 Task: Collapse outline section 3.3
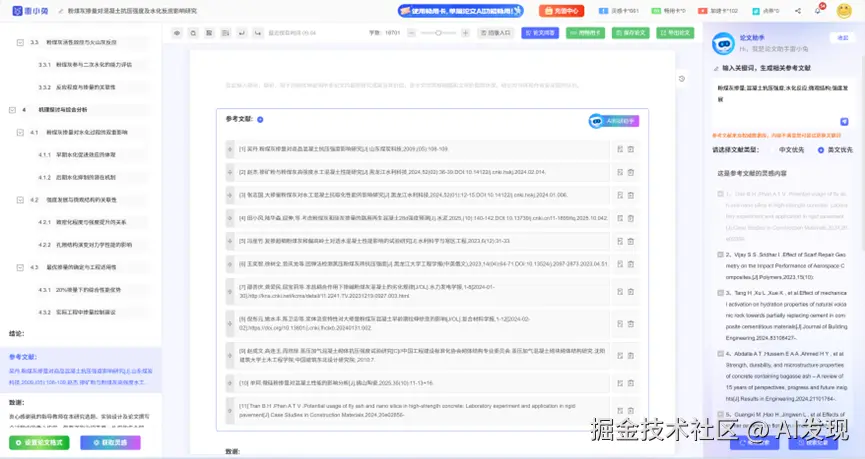[20, 42]
